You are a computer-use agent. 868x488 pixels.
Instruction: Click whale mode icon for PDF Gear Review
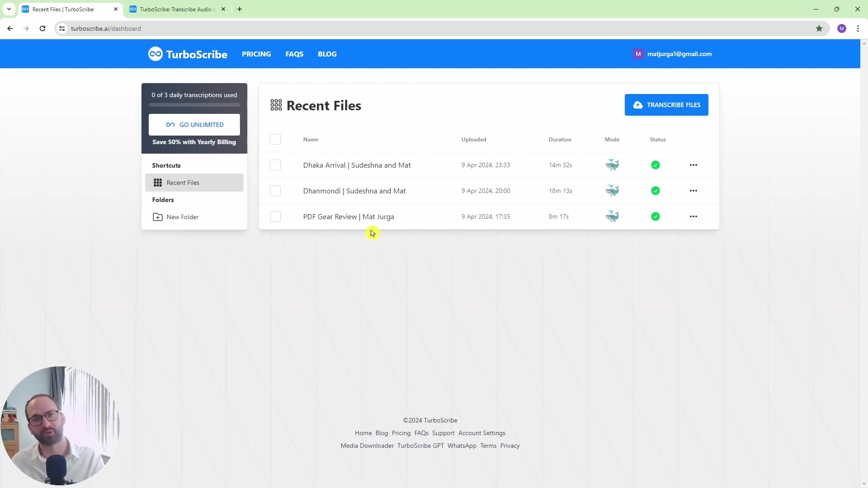(x=612, y=216)
